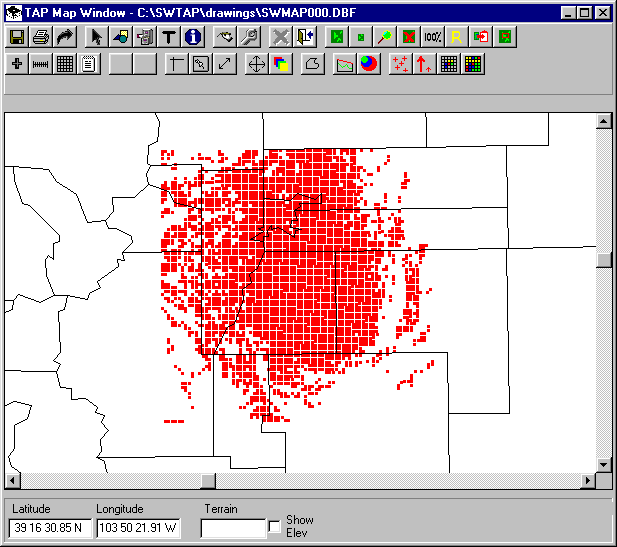The height and width of the screenshot is (547, 617).
Task: Maximize the TAP Map Window
Action: pyautogui.click(x=585, y=13)
